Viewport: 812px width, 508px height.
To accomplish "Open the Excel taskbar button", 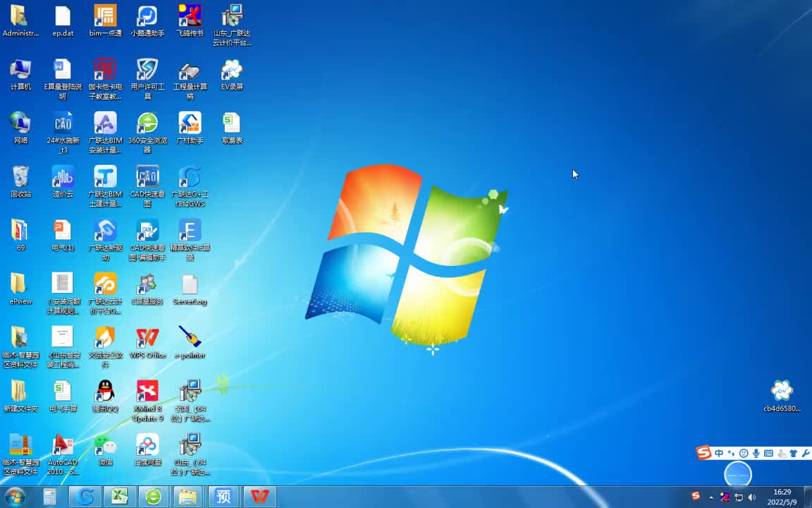I will (120, 497).
